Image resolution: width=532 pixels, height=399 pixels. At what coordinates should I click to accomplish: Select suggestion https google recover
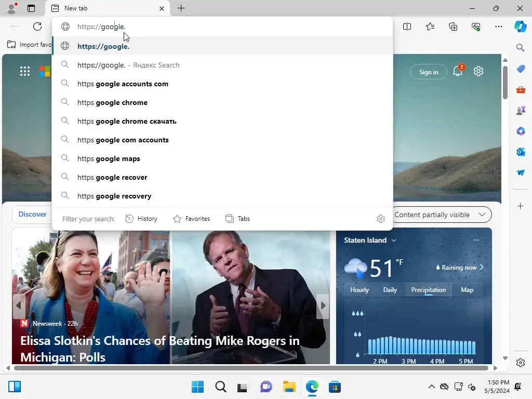coord(222,177)
